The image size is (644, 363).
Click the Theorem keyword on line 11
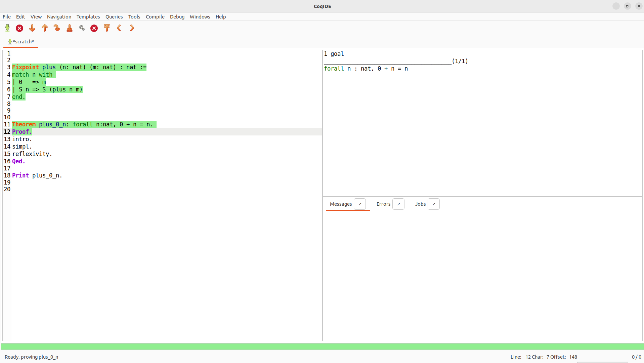click(x=24, y=124)
